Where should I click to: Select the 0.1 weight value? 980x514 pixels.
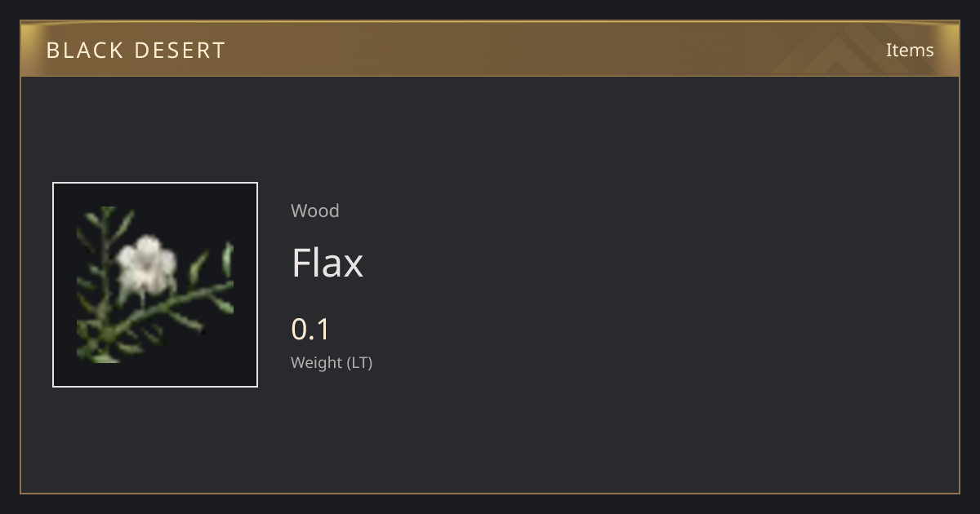tap(310, 329)
